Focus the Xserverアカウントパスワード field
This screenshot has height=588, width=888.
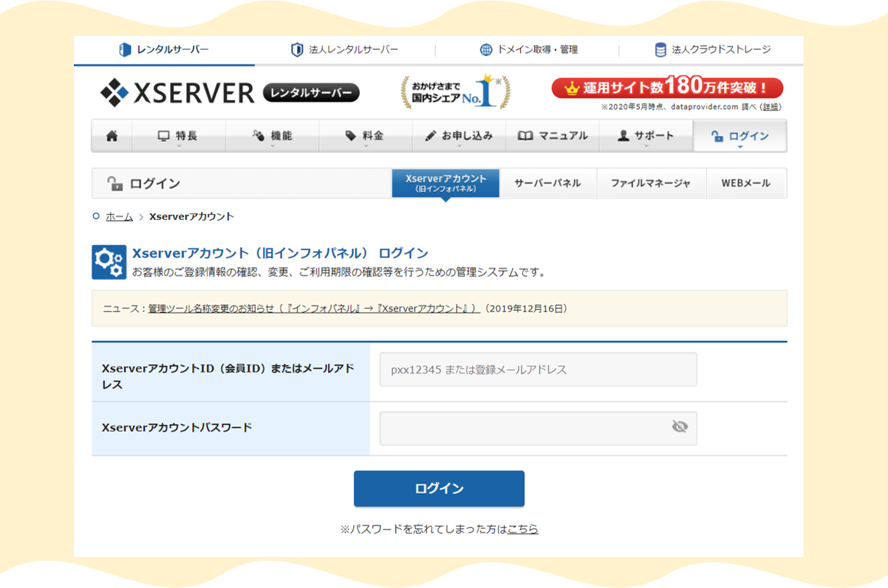[x=538, y=428]
